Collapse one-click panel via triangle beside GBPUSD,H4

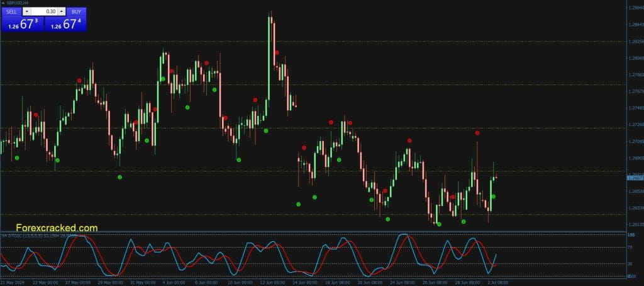pos(4,3)
